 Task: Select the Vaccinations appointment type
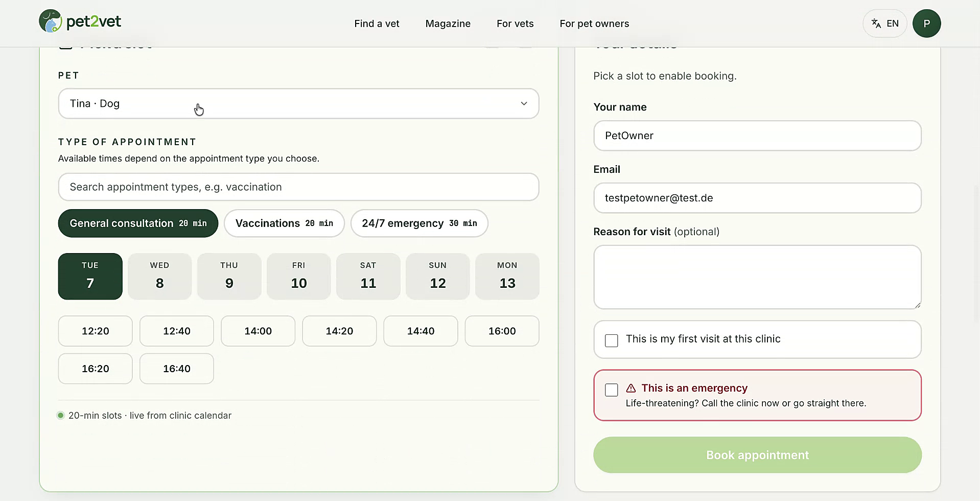pyautogui.click(x=284, y=223)
